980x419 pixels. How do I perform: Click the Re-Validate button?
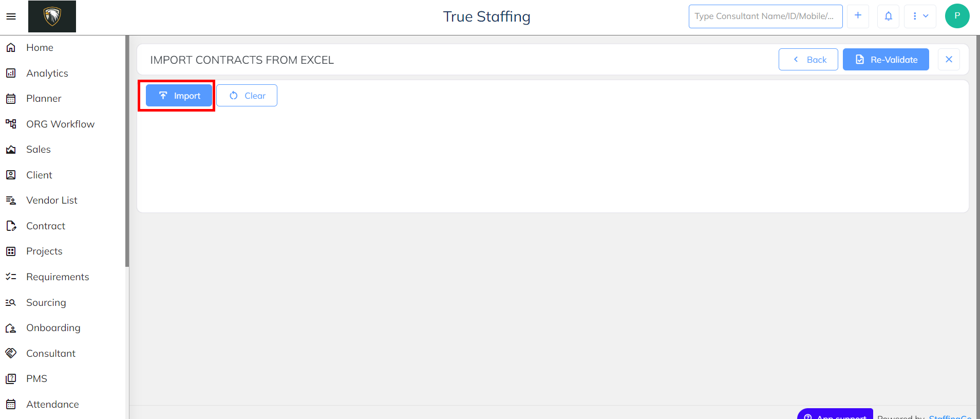[x=886, y=60]
